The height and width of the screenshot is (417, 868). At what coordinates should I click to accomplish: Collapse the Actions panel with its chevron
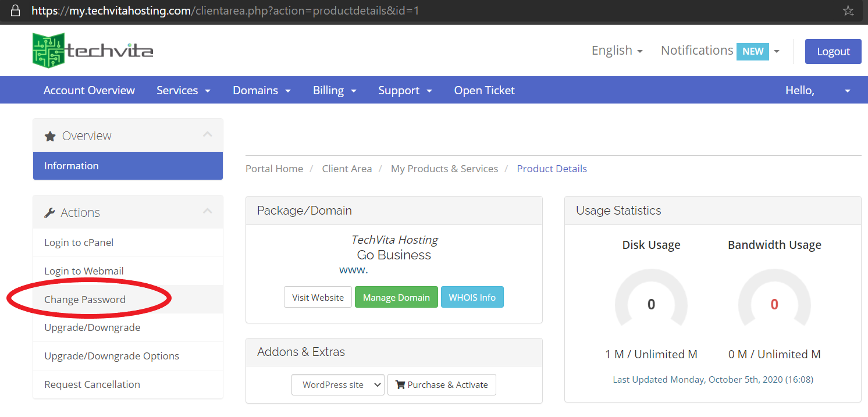(208, 212)
